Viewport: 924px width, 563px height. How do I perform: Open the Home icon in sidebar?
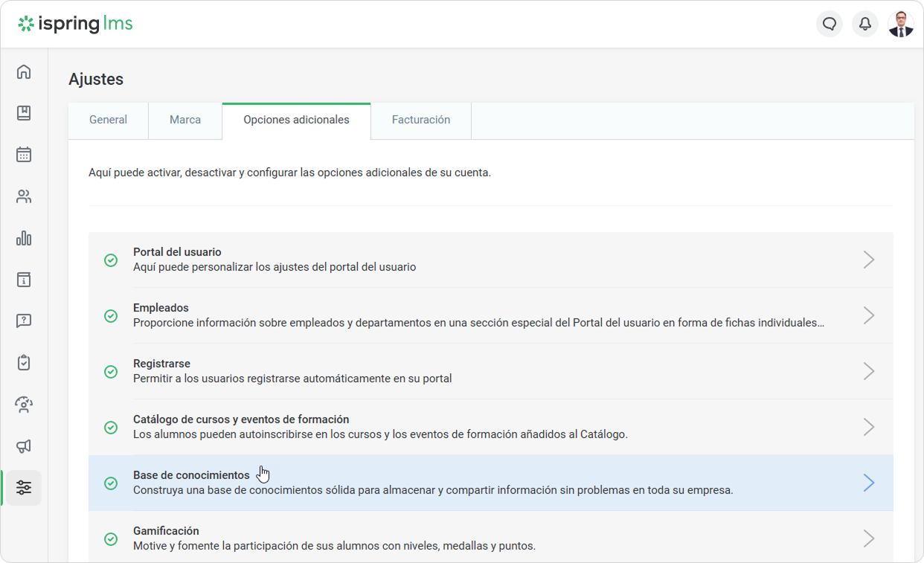click(24, 71)
